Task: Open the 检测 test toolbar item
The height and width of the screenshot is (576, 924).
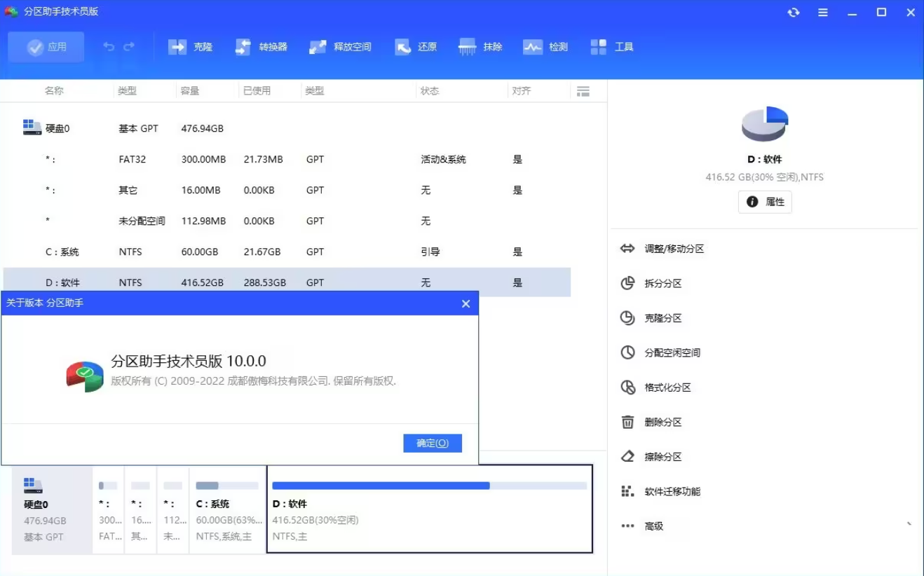Action: (545, 47)
